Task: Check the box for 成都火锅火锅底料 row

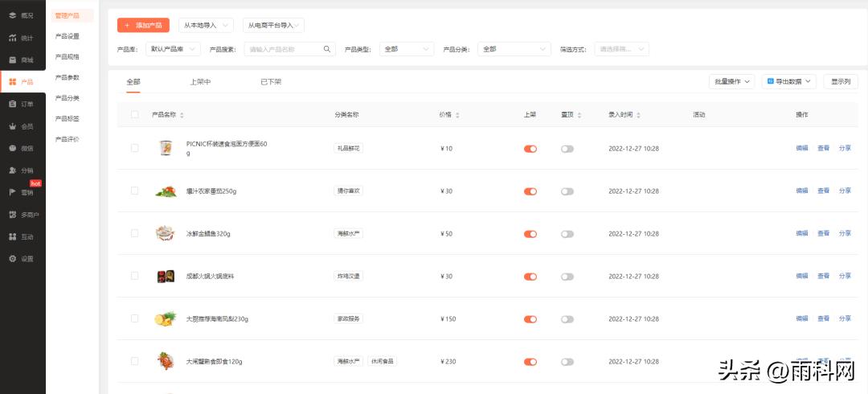Action: (134, 276)
